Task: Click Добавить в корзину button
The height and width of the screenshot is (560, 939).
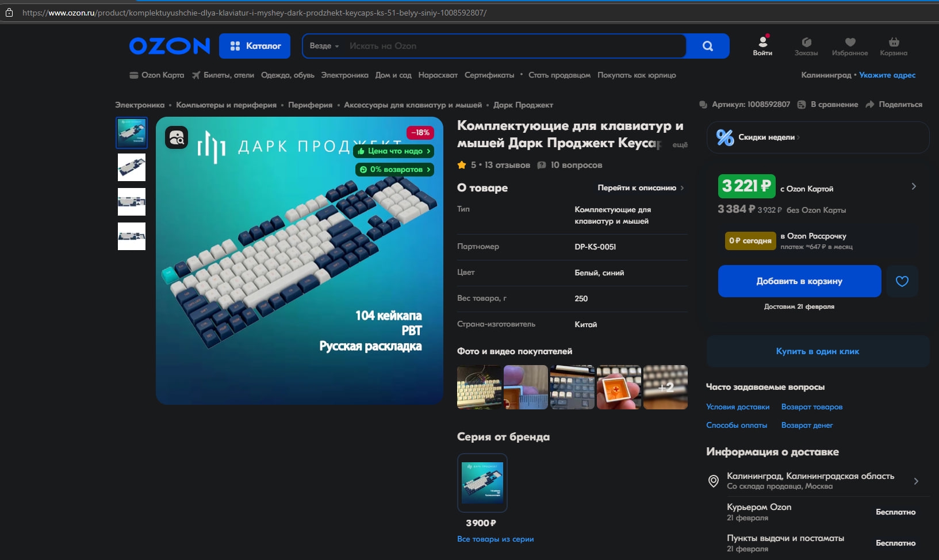Action: pos(799,281)
